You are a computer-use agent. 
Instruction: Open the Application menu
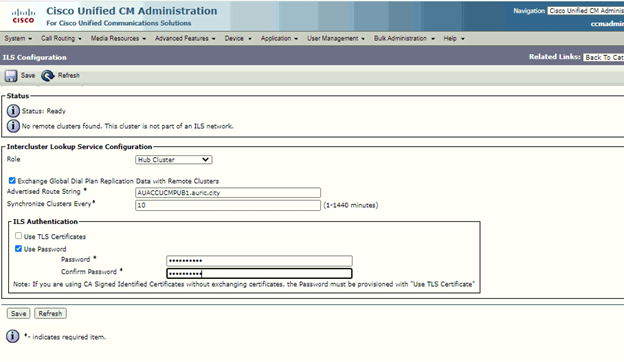pyautogui.click(x=279, y=38)
